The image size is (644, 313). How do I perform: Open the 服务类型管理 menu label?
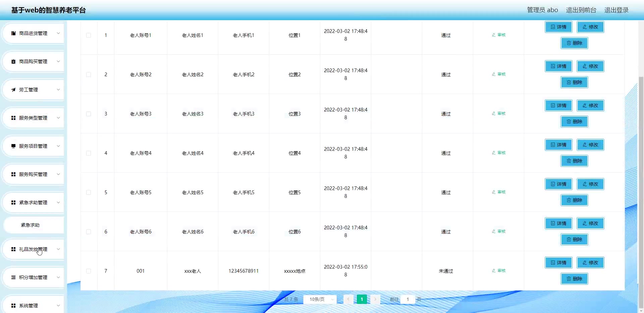[33, 118]
